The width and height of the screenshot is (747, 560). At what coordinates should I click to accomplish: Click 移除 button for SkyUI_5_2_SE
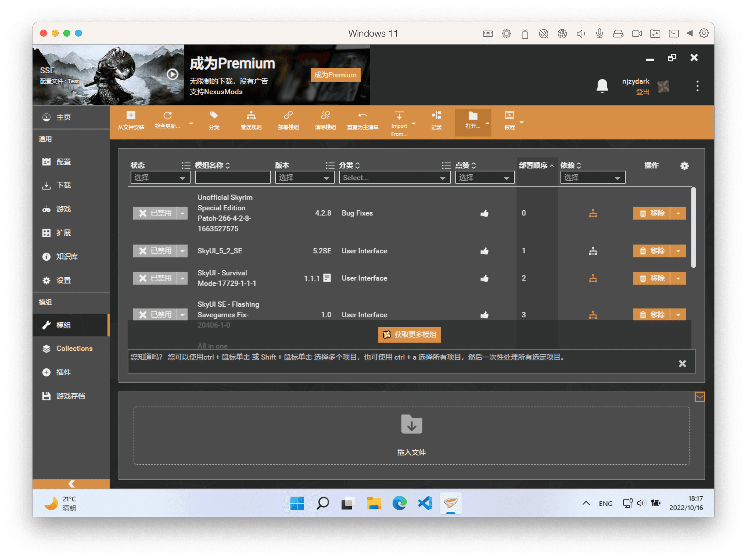pyautogui.click(x=651, y=251)
